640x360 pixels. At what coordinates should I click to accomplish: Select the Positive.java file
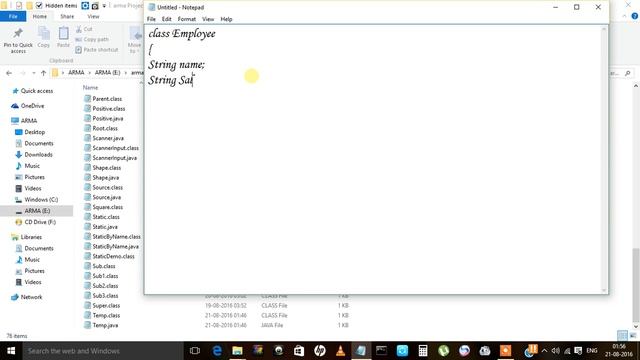point(108,118)
